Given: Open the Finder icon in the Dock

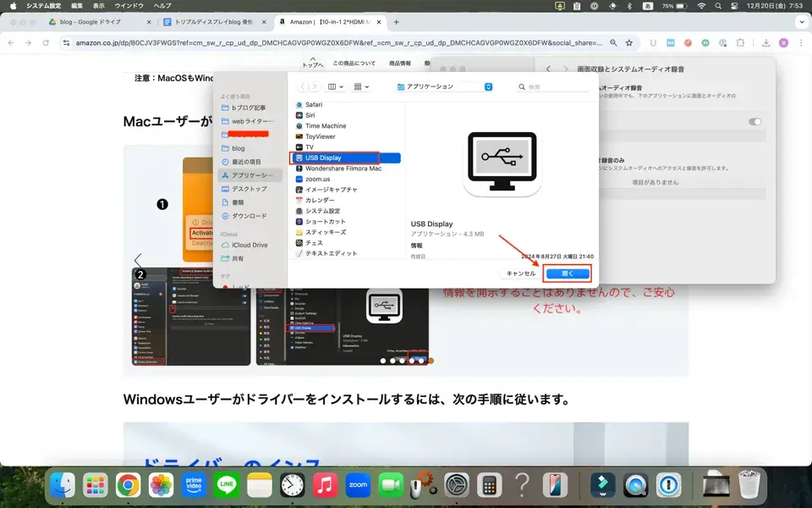Looking at the screenshot, I should [63, 486].
